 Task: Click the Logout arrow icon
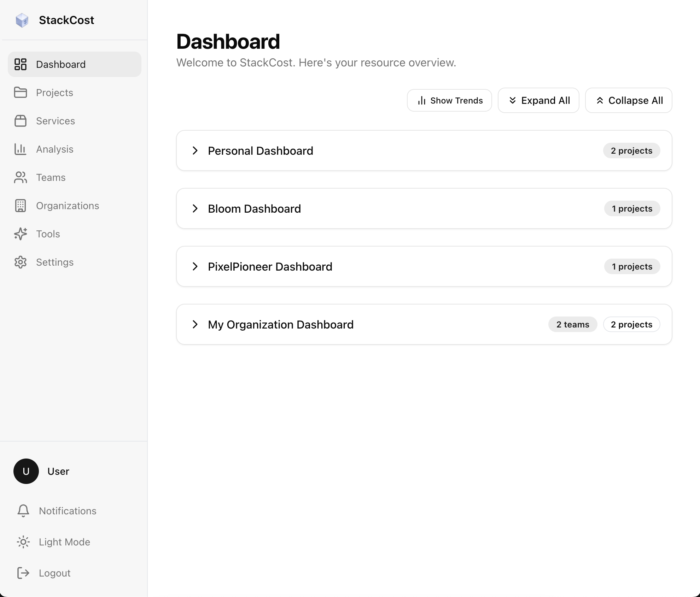pos(23,573)
